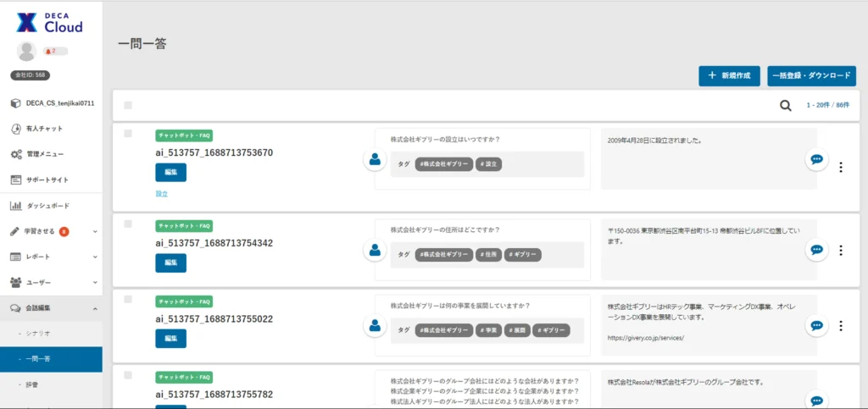Screen dimensions: 868x409
Task: Click the #住所 tag chip
Action: 490,254
